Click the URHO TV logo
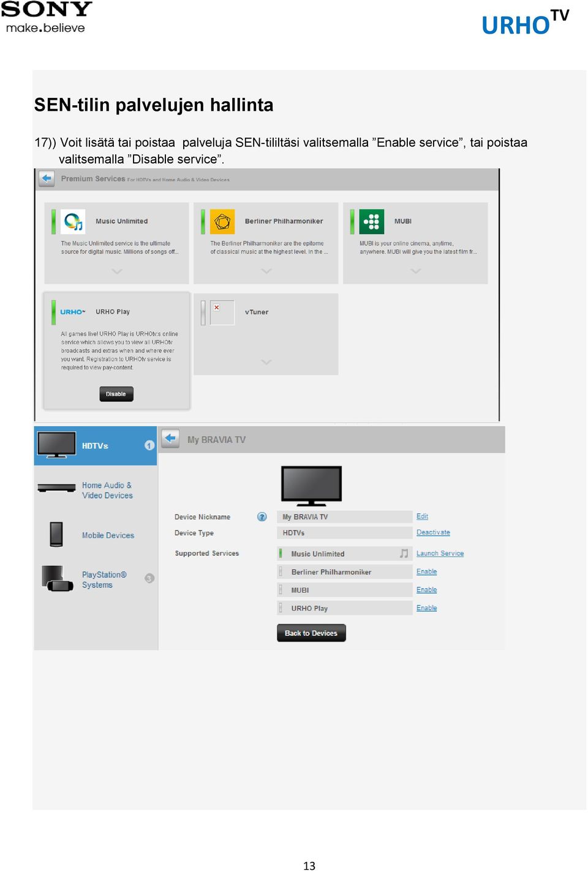The height and width of the screenshot is (871, 588). point(526,23)
